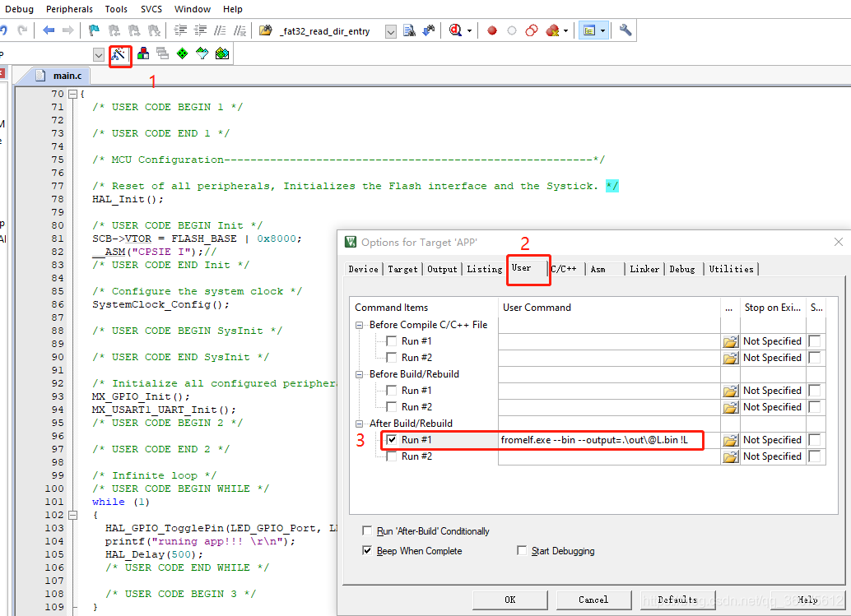The height and width of the screenshot is (616, 851).
Task: Open Options for Target magic-wand icon
Action: (119, 53)
